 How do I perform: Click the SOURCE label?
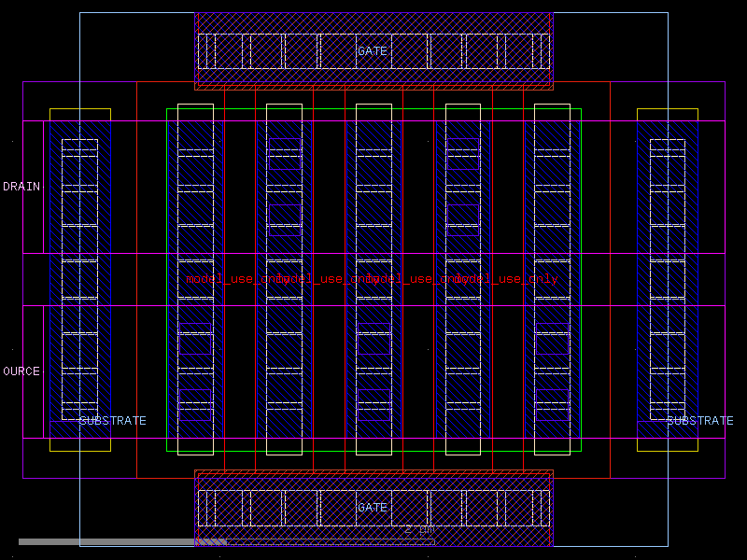coord(19,370)
